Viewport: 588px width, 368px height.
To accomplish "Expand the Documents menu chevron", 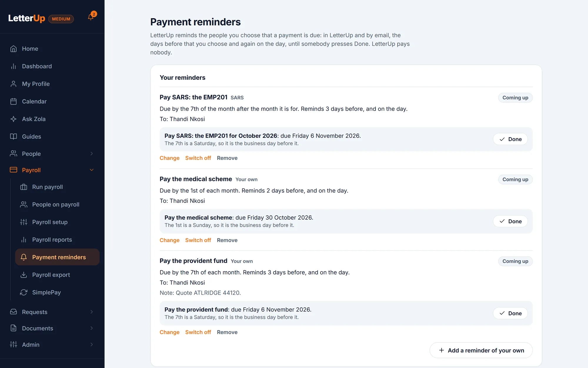I will (92, 328).
